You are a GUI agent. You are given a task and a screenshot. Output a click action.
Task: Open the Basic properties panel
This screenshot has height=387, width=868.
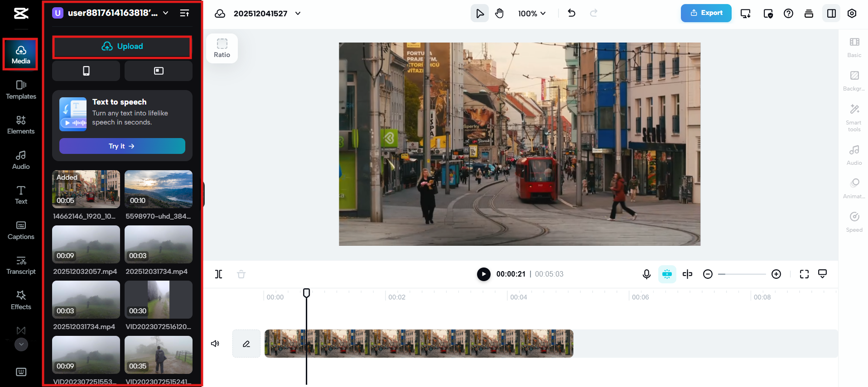(854, 48)
